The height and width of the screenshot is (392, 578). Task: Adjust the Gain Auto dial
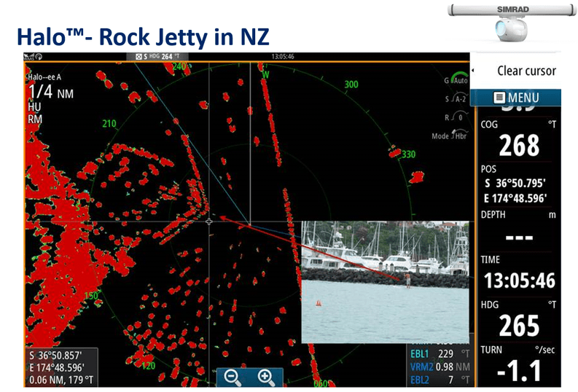coord(457,79)
